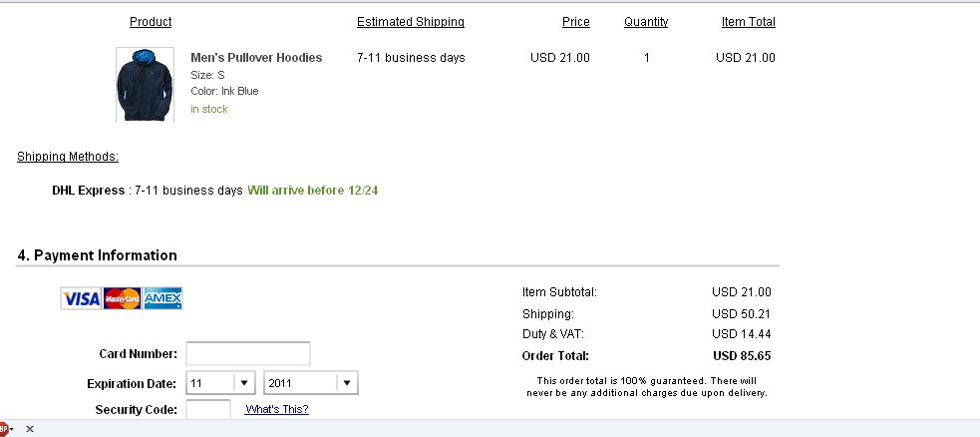This screenshot has height=437, width=980.
Task: Select the DHL Express shipping option
Action: (x=88, y=190)
